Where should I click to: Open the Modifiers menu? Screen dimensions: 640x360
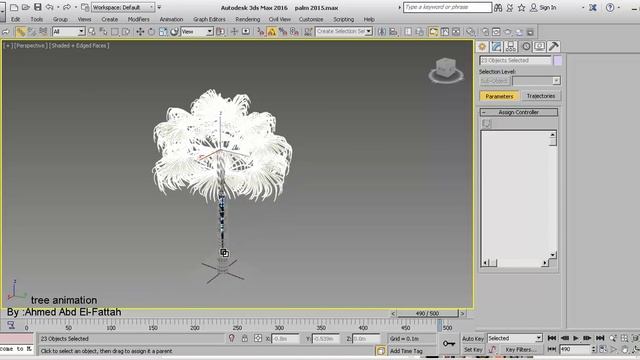[138, 19]
